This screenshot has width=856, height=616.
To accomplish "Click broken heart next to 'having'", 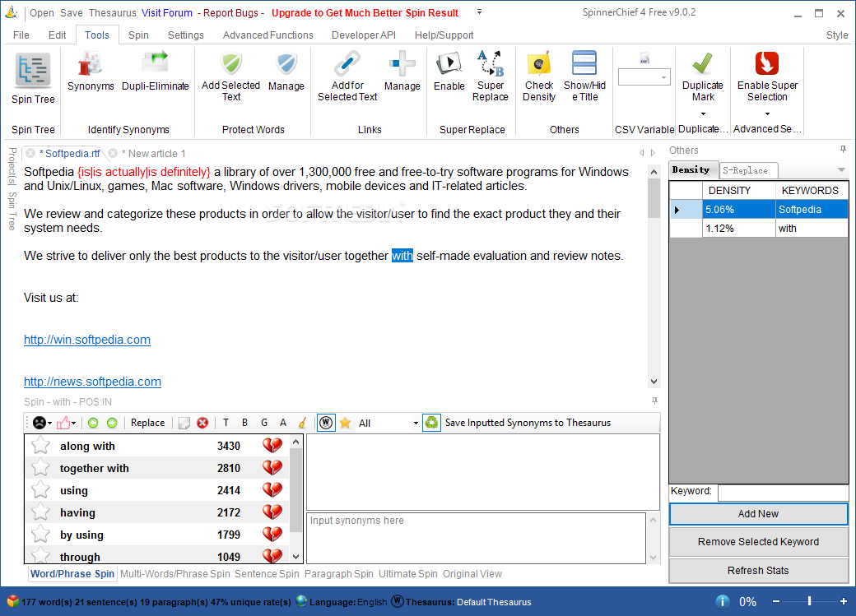I will point(272,512).
